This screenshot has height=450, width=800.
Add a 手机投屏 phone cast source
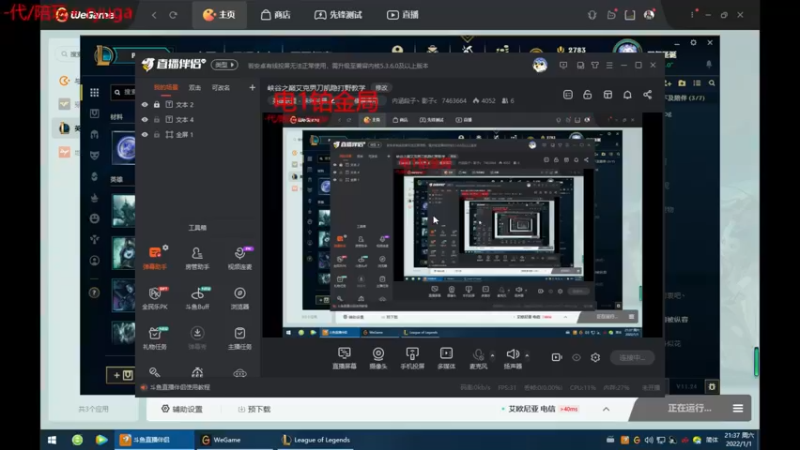click(412, 358)
